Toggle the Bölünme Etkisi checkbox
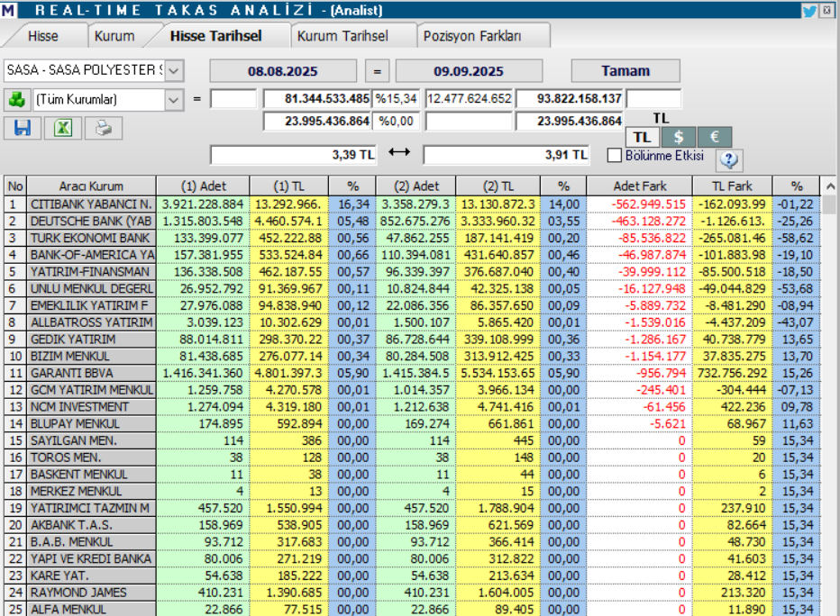The image size is (840, 616). pos(615,155)
